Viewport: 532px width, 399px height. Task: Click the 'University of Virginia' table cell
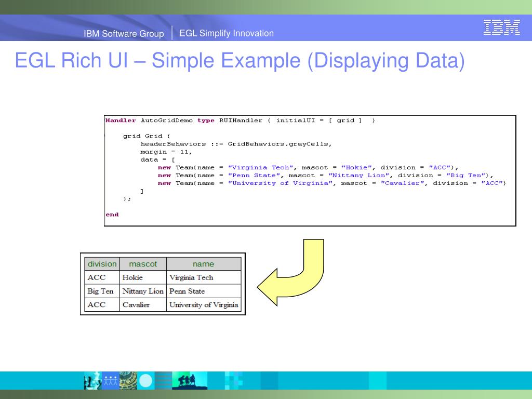pos(204,304)
